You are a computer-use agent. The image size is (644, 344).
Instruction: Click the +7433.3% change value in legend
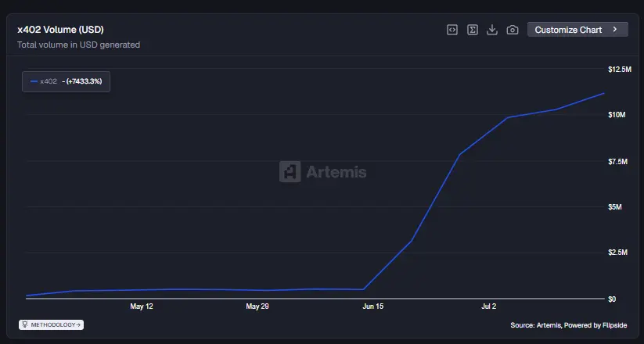point(85,81)
